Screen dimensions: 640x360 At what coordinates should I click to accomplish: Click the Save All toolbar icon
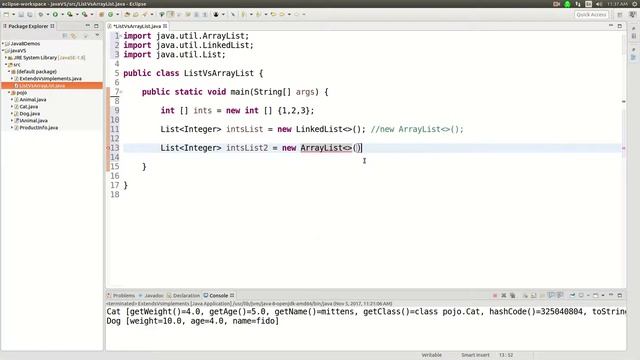(x=30, y=14)
